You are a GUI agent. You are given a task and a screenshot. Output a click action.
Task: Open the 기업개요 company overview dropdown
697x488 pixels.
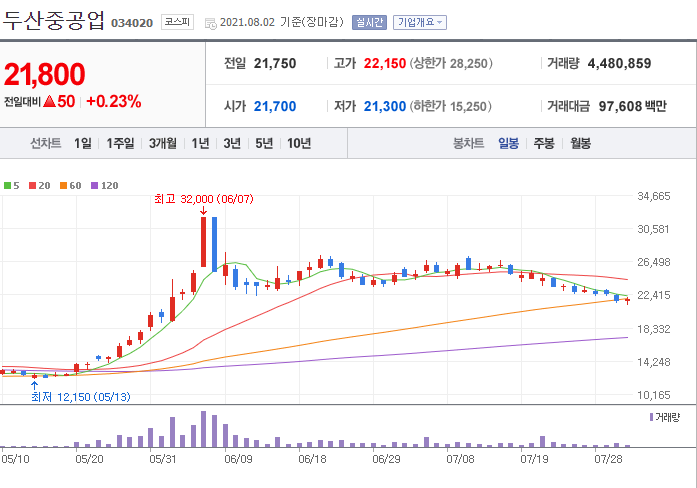(420, 22)
